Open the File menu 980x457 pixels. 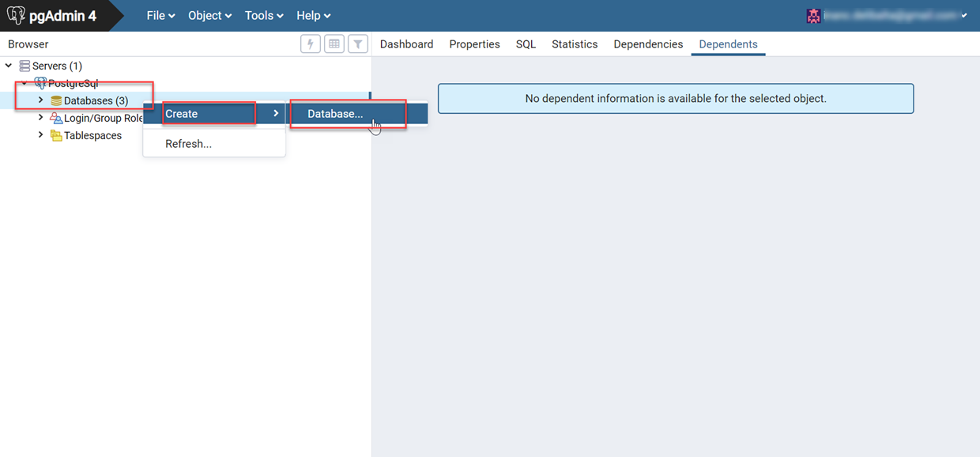point(160,16)
